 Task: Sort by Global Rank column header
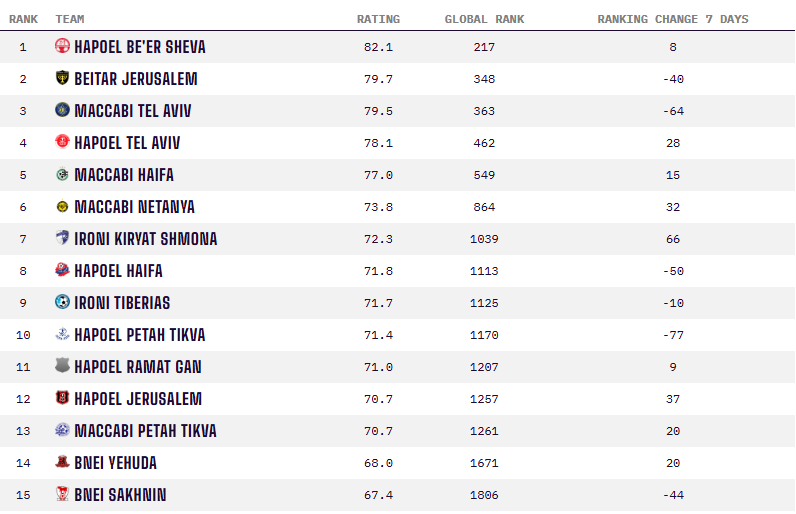[484, 19]
